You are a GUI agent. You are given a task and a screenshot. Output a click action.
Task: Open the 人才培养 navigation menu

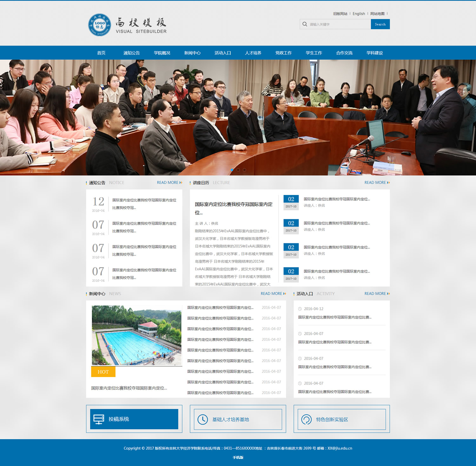253,53
